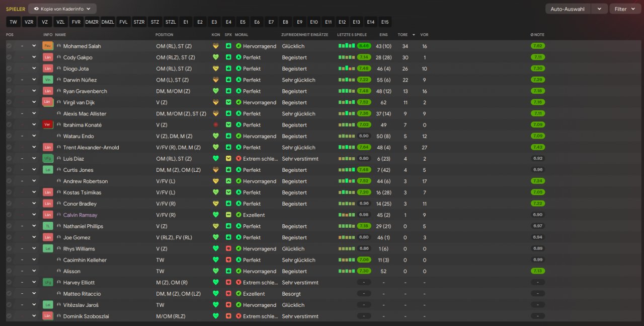
Task: Click the yellow sharpness icon for Luis Díaz
Action: pyautogui.click(x=228, y=159)
